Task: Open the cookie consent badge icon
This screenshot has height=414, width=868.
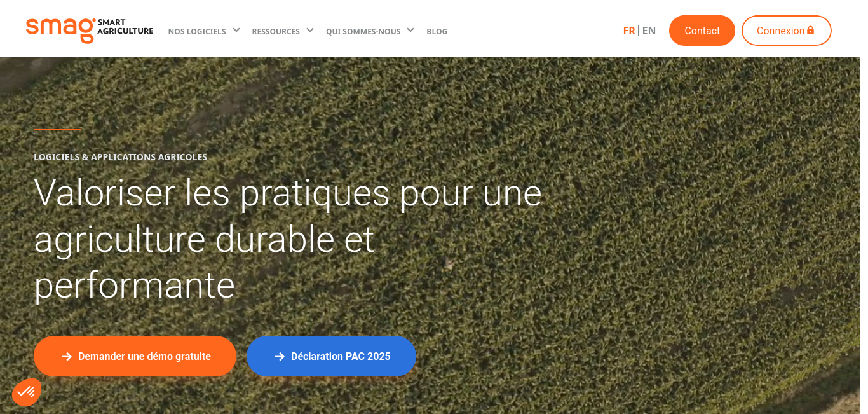Action: coord(26,392)
